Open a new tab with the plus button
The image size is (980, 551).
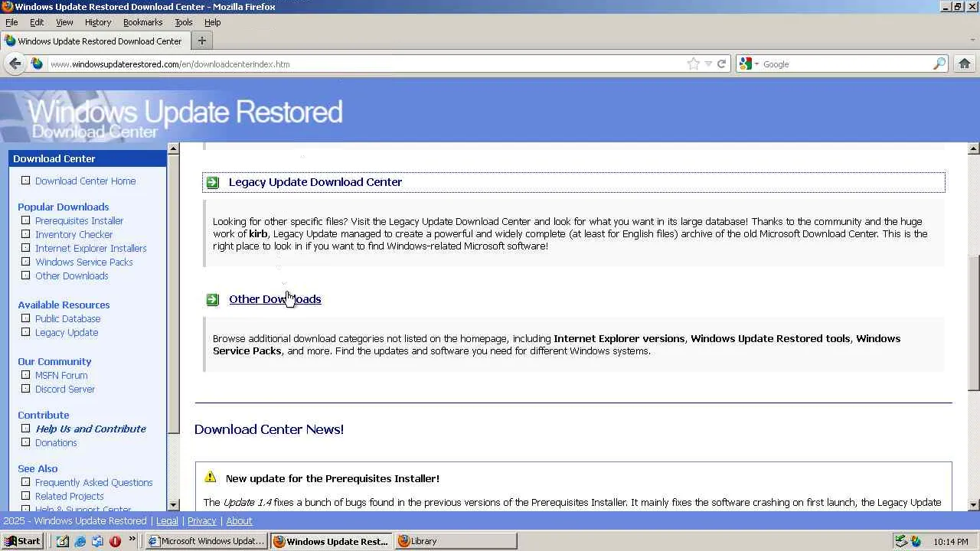coord(202,41)
